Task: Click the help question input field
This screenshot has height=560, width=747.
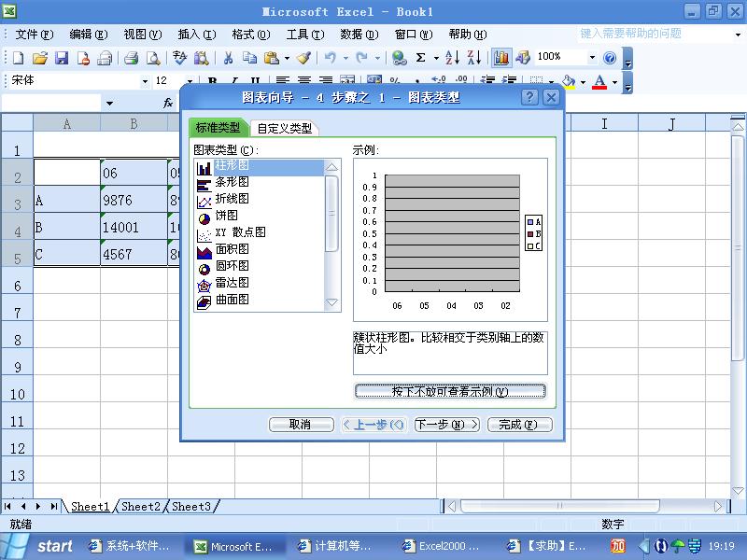Action: point(654,34)
